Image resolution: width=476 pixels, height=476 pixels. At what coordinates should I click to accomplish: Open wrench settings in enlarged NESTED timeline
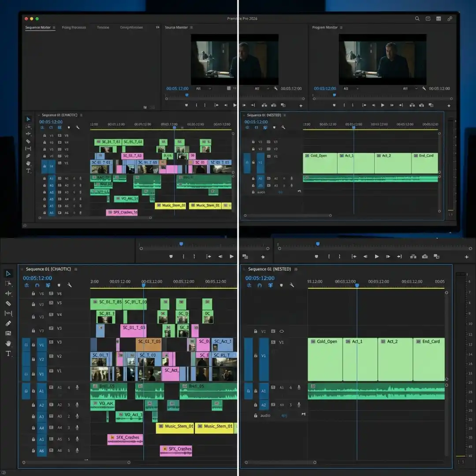pyautogui.click(x=292, y=285)
